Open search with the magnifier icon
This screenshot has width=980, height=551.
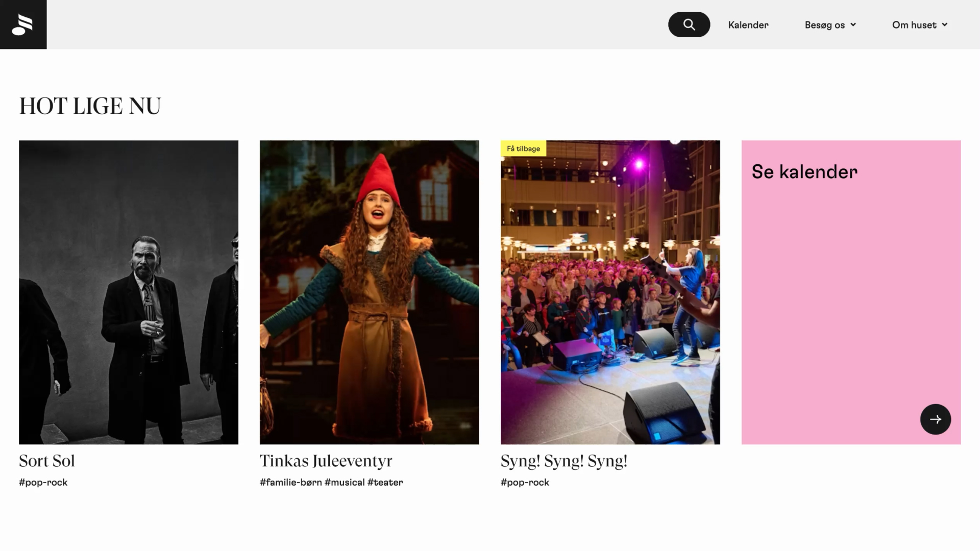click(689, 24)
